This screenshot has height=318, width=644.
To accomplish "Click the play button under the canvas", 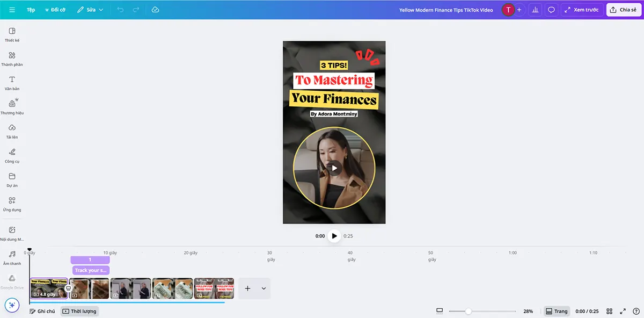I will pyautogui.click(x=334, y=236).
